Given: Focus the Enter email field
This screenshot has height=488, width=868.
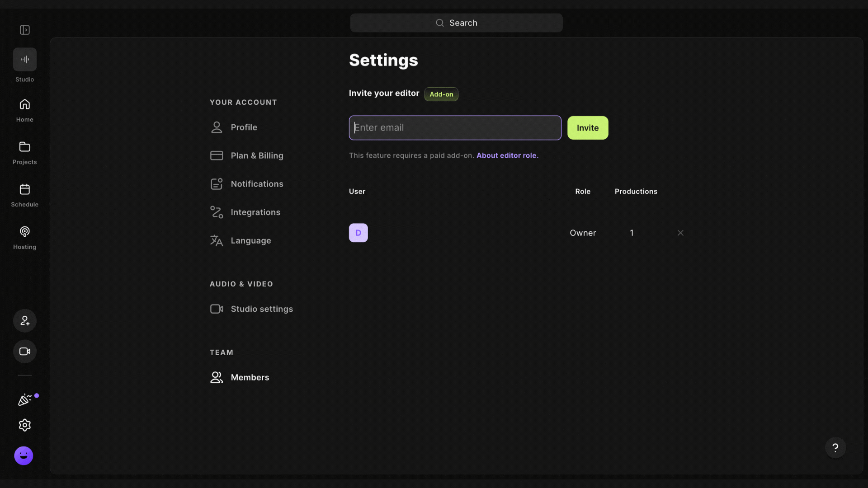Looking at the screenshot, I should click(455, 128).
